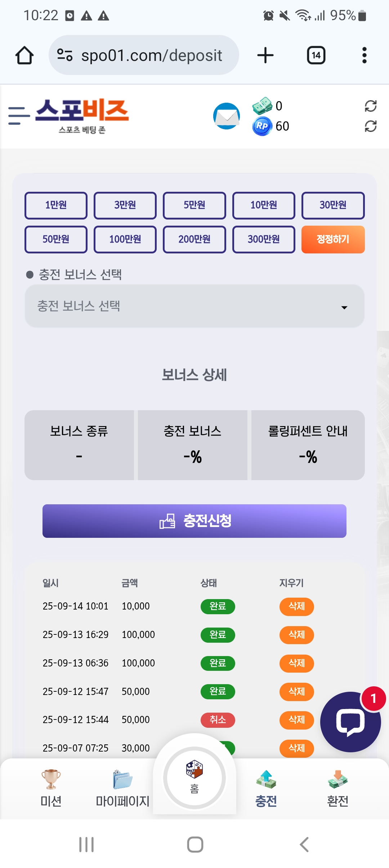Open the browser three-dot menu

click(x=364, y=56)
